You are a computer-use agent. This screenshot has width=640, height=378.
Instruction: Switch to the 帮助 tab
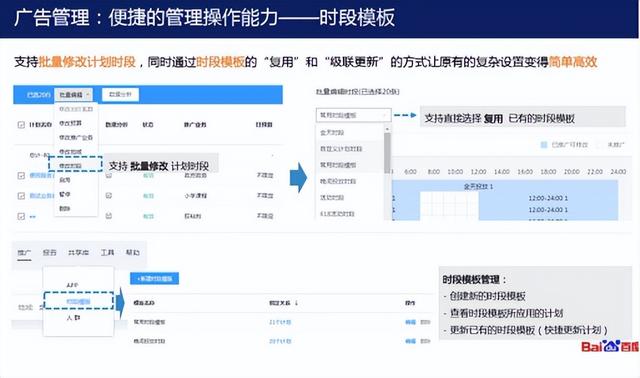(133, 253)
